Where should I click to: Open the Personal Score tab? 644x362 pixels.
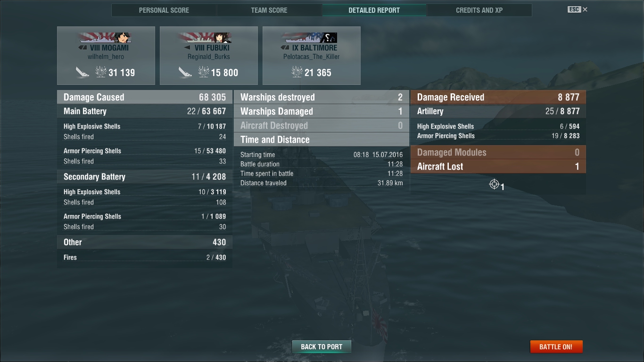tap(164, 10)
